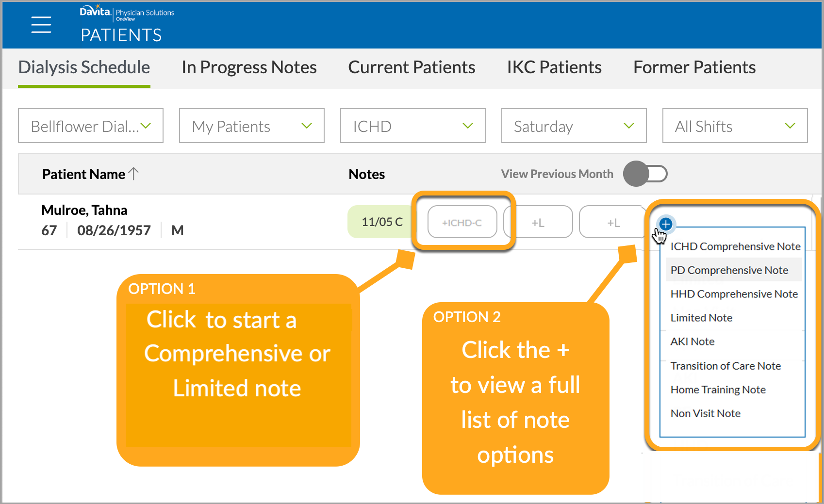Pick Non Visit Note option
The height and width of the screenshot is (504, 824).
[705, 413]
